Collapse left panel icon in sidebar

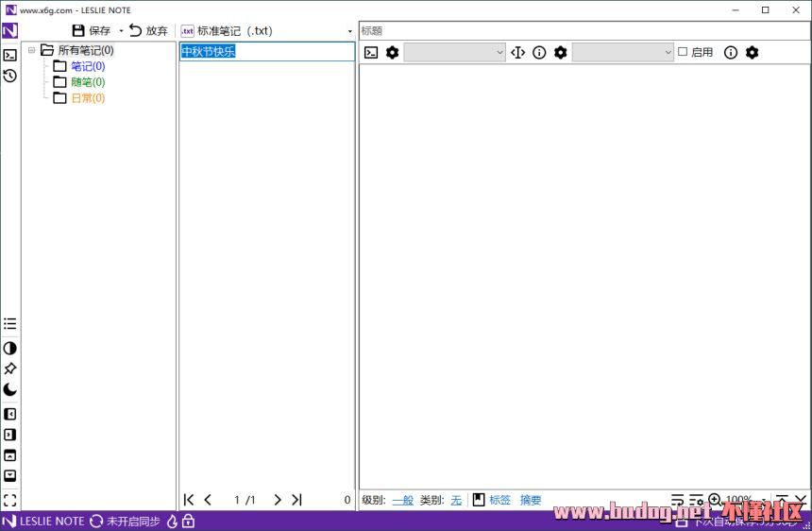pos(9,414)
